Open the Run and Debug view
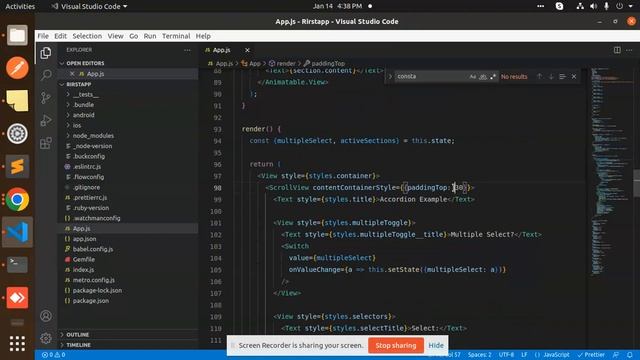The width and height of the screenshot is (640, 360). tap(46, 120)
